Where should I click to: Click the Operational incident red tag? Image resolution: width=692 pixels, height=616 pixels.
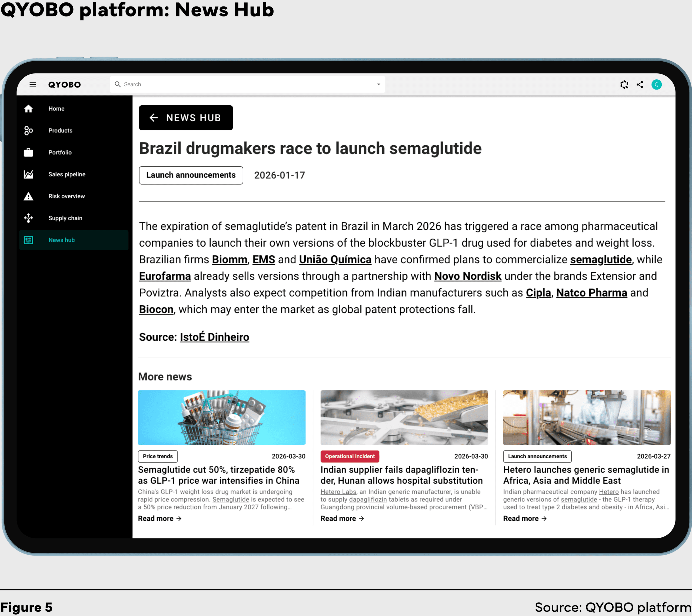pos(350,456)
